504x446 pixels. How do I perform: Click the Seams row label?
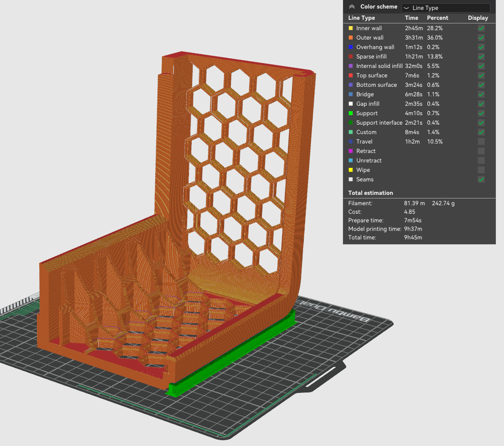tap(365, 180)
